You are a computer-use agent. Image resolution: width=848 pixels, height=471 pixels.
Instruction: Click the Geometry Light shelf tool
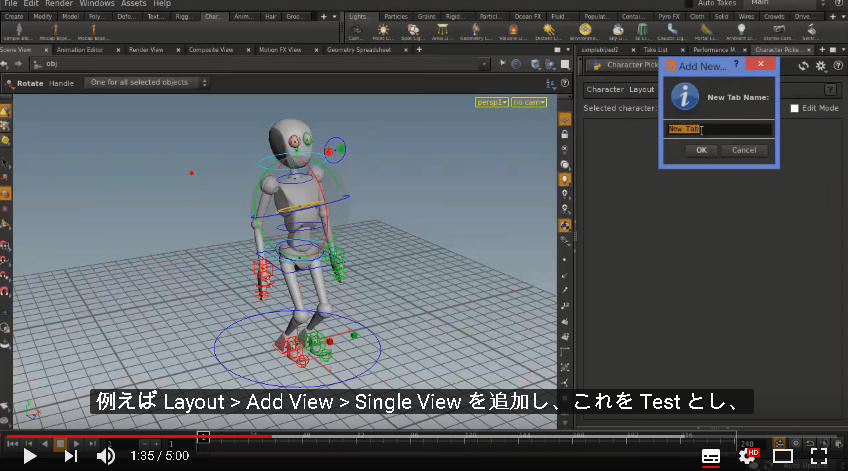475,32
